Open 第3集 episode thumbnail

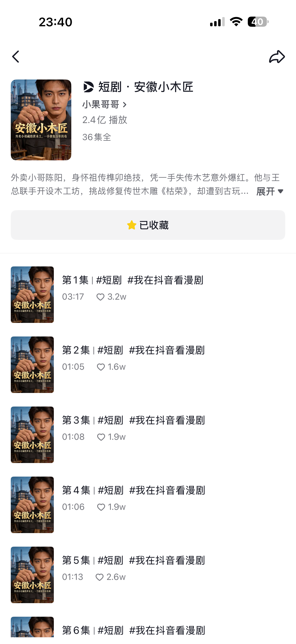coord(32,435)
